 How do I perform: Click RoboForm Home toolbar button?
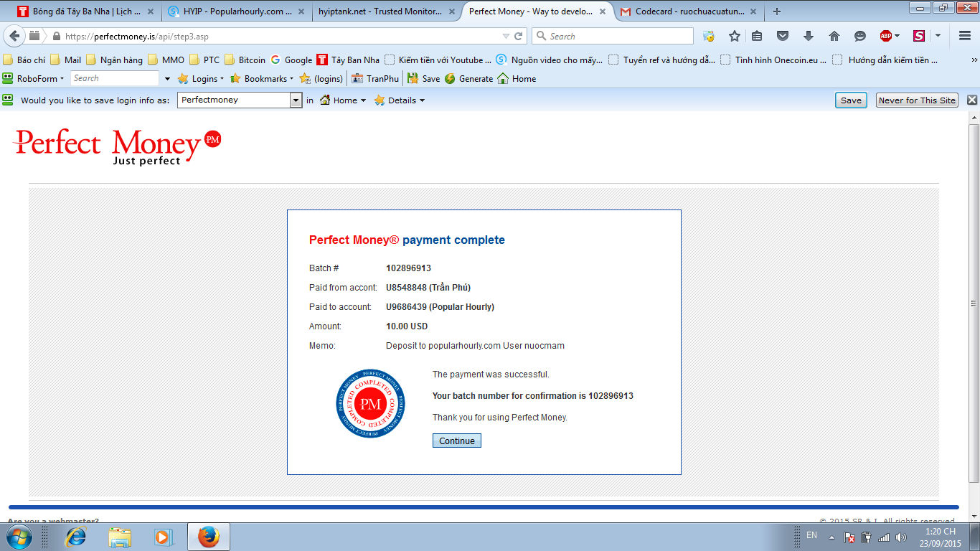(517, 79)
